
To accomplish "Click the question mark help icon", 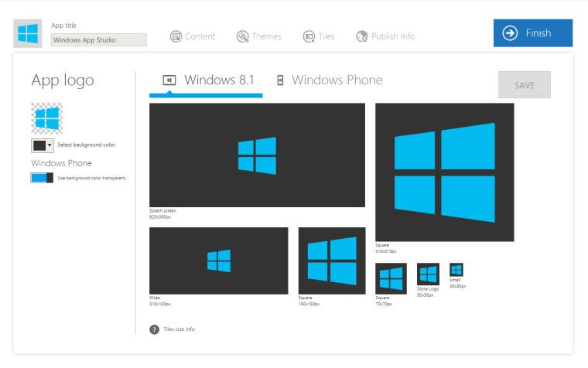I will click(x=154, y=329).
